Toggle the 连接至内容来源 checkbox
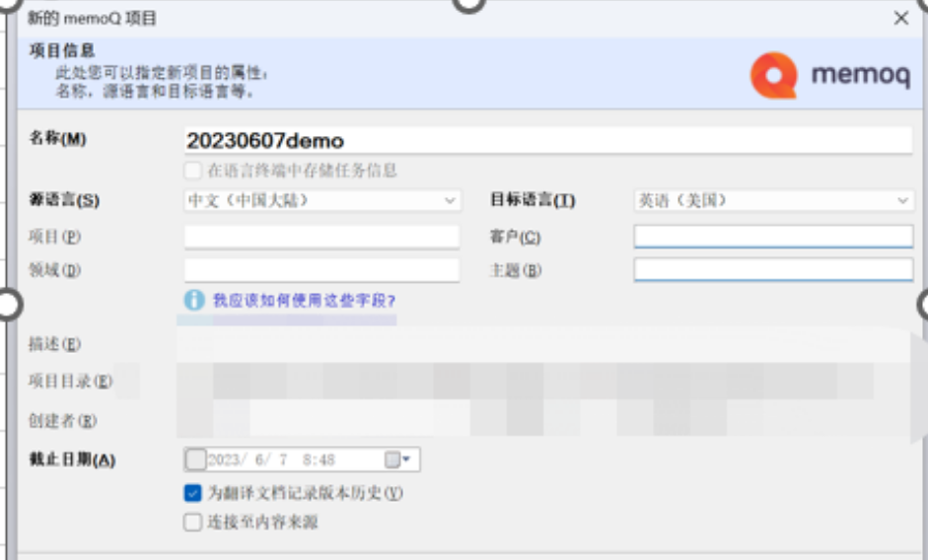 pyautogui.click(x=193, y=523)
